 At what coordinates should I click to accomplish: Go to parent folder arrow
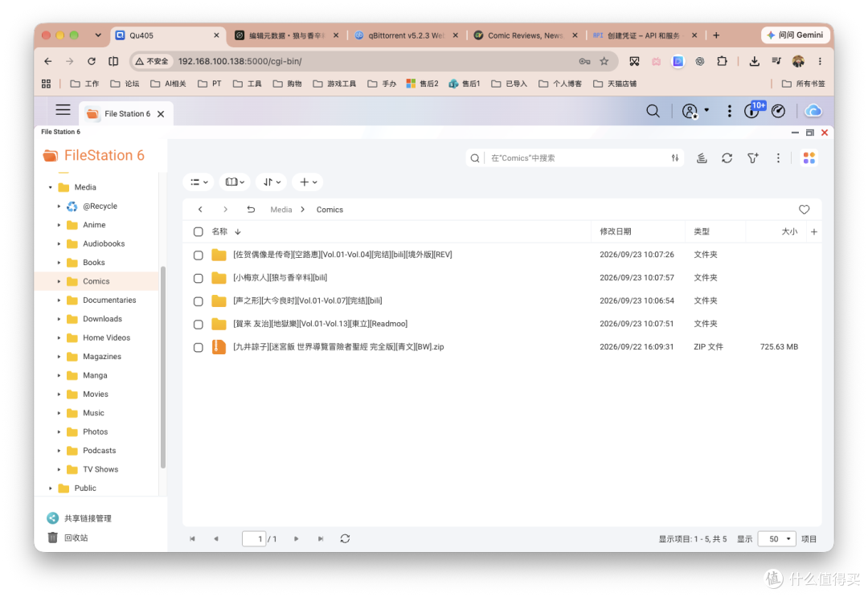tap(251, 209)
